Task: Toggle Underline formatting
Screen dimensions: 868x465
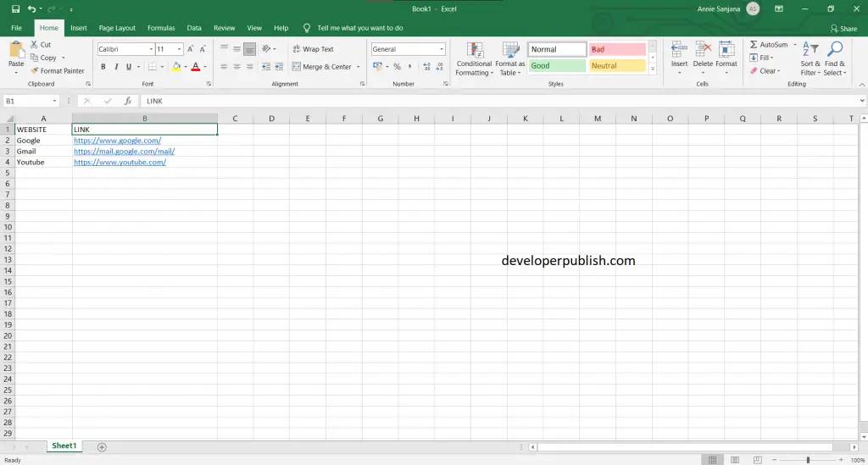Action: [129, 67]
